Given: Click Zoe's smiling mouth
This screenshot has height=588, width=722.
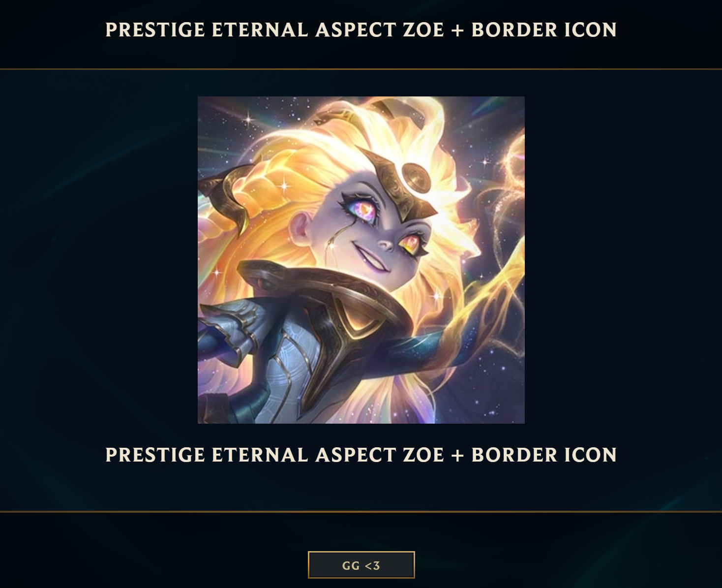Looking at the screenshot, I should [373, 259].
